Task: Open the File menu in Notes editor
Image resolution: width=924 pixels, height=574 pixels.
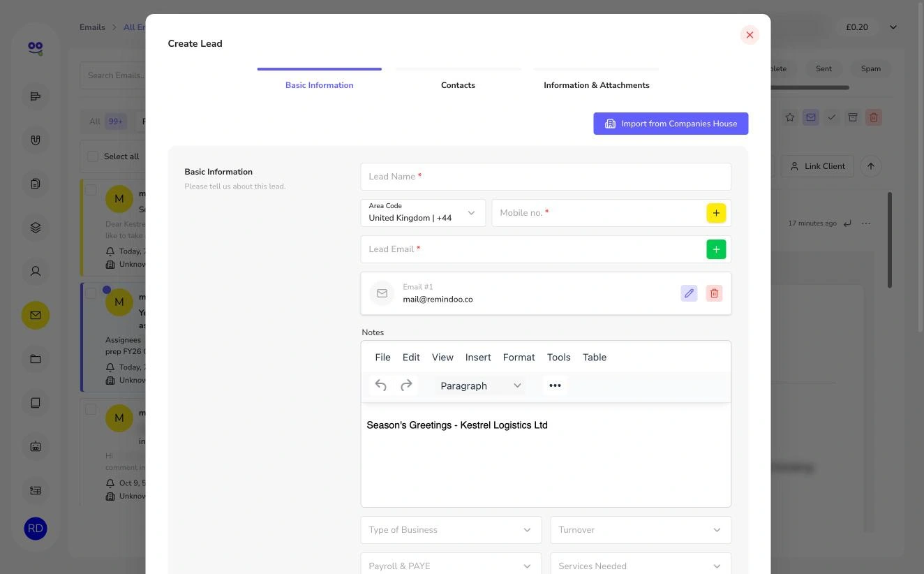Action: click(382, 358)
